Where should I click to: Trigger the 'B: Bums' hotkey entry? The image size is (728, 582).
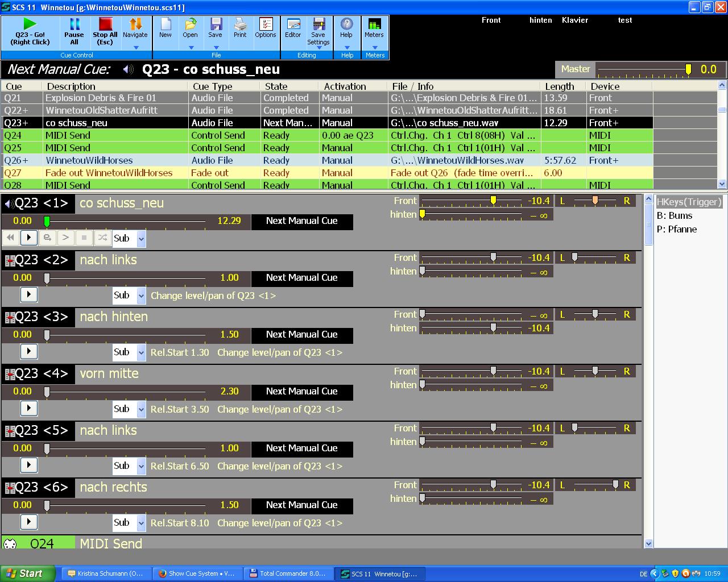click(x=675, y=215)
